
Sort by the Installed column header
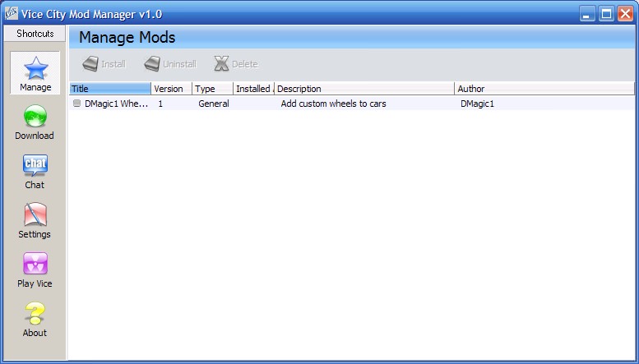click(253, 89)
